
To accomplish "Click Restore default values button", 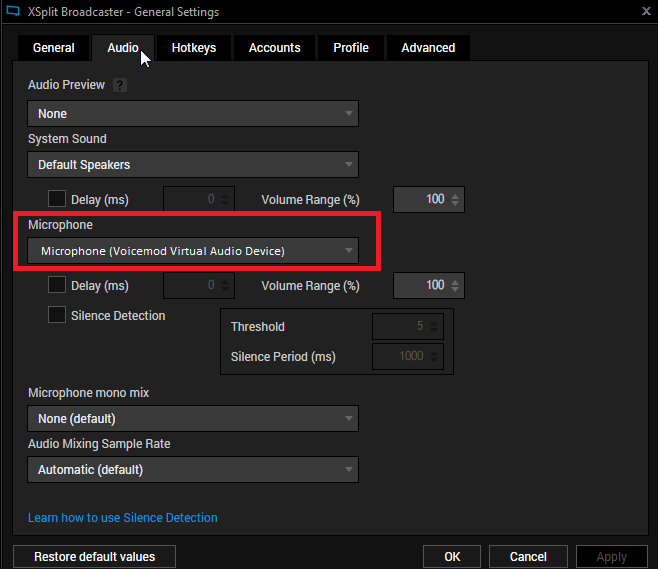I will tap(94, 557).
